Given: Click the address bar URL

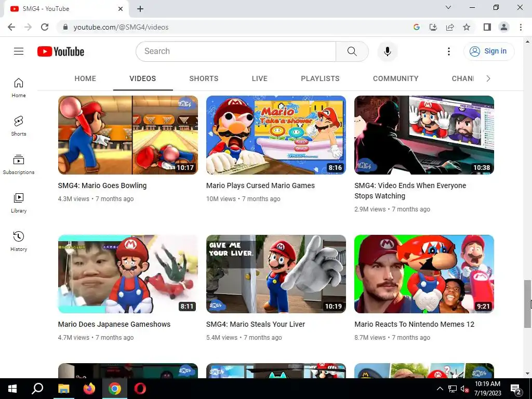Looking at the screenshot, I should pos(121,27).
